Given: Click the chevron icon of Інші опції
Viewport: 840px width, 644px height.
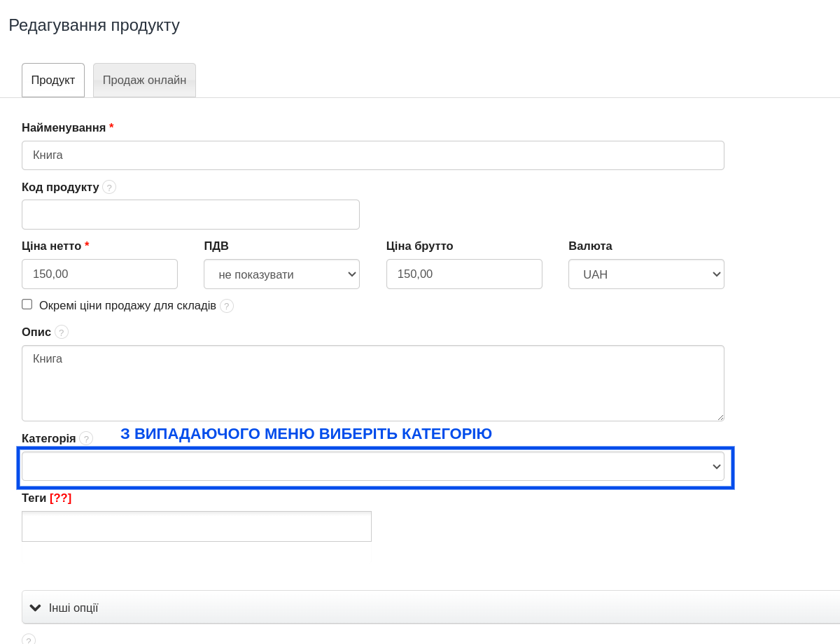Looking at the screenshot, I should click(x=36, y=608).
